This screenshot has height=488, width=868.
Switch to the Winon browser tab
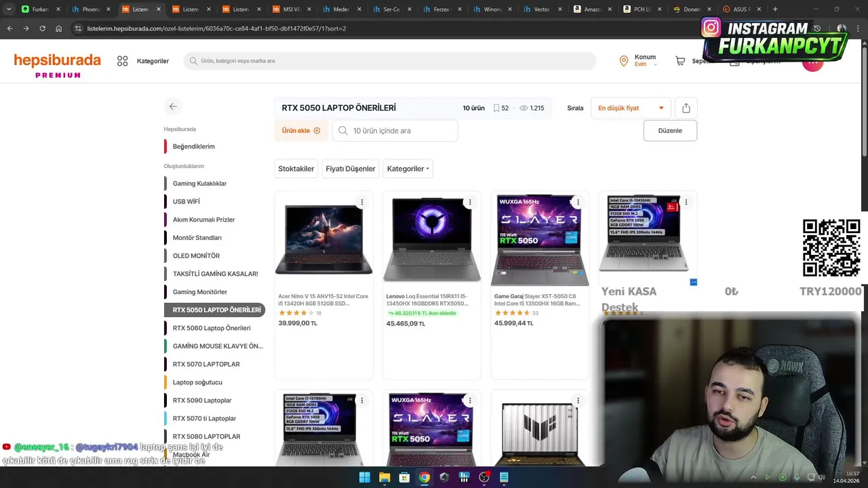[x=492, y=9]
